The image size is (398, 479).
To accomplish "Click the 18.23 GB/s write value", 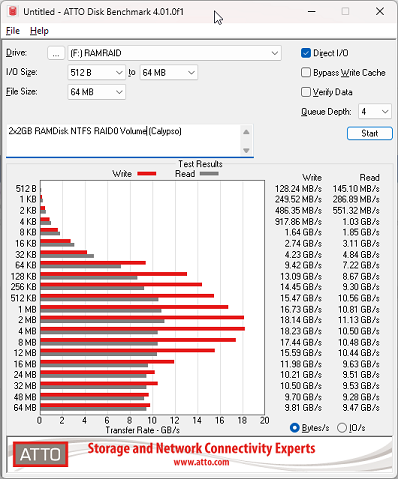I will pyautogui.click(x=301, y=331).
